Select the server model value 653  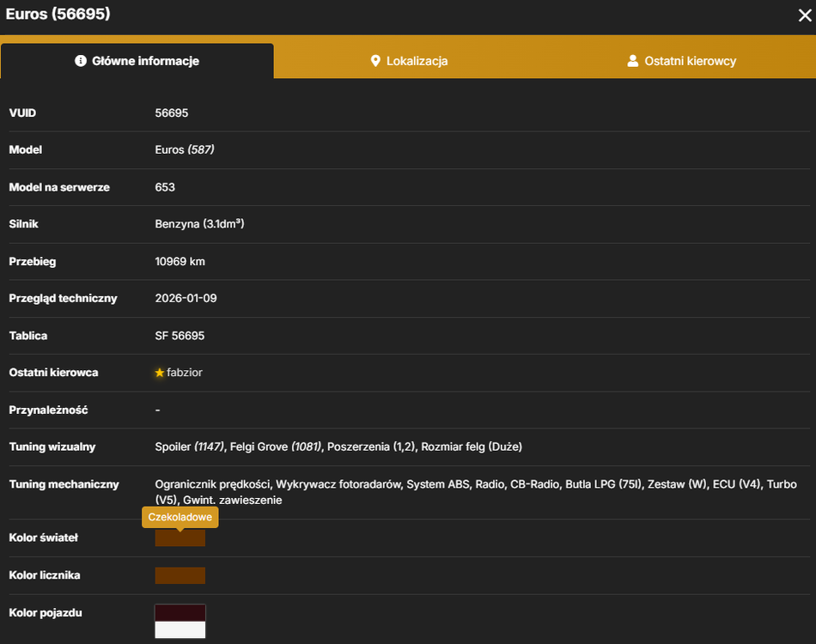click(165, 187)
